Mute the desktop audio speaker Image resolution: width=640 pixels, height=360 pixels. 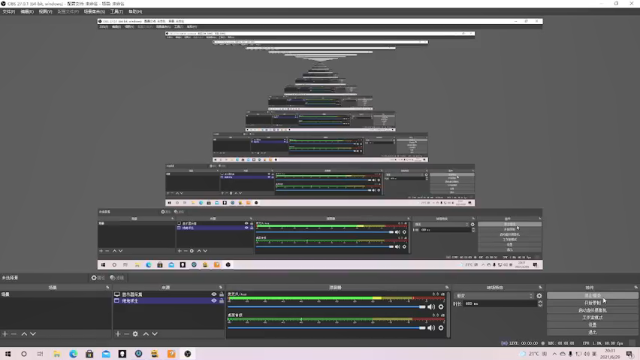tap(431, 328)
